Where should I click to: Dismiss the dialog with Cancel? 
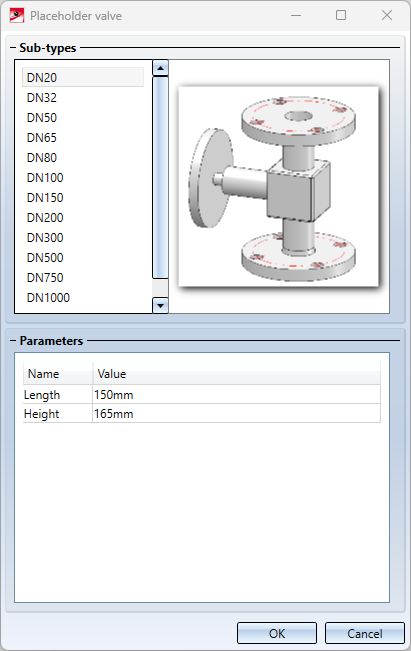click(x=365, y=633)
